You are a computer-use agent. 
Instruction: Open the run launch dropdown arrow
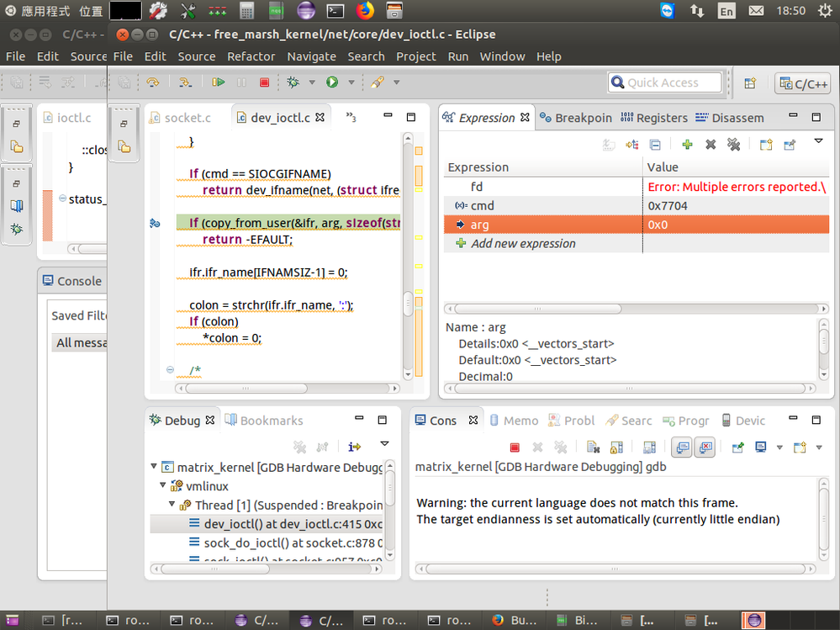[351, 82]
